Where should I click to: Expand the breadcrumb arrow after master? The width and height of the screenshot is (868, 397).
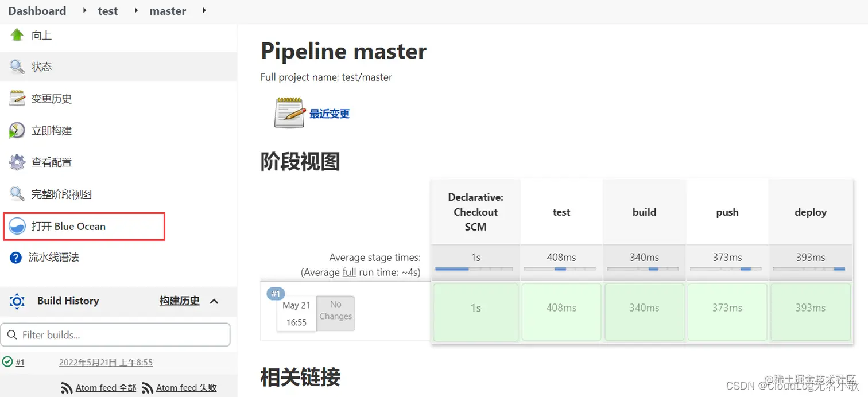(204, 11)
